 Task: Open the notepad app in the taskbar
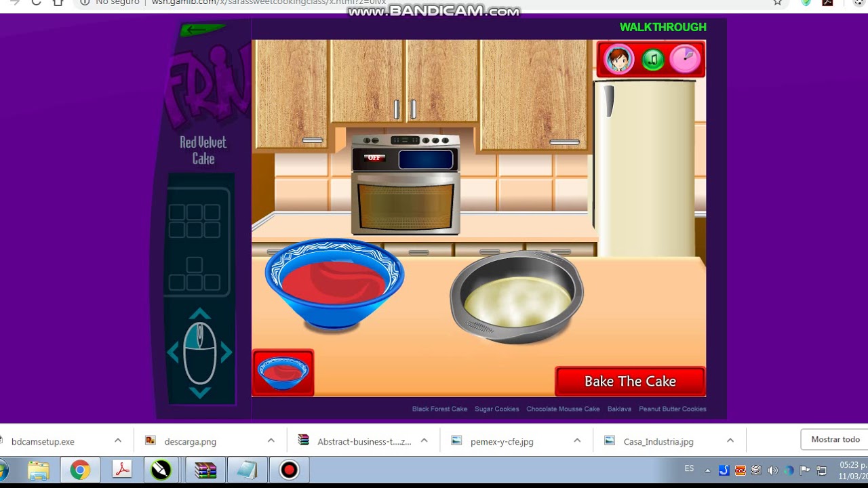[x=246, y=470]
